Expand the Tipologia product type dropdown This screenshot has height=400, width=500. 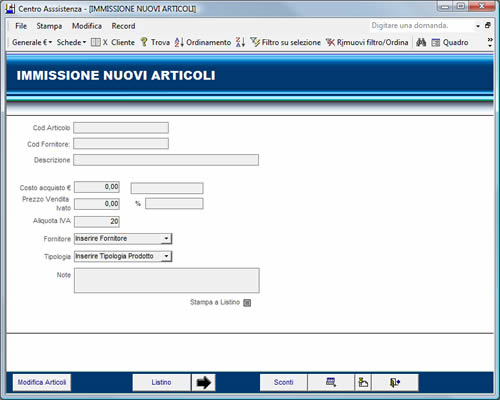tap(166, 256)
